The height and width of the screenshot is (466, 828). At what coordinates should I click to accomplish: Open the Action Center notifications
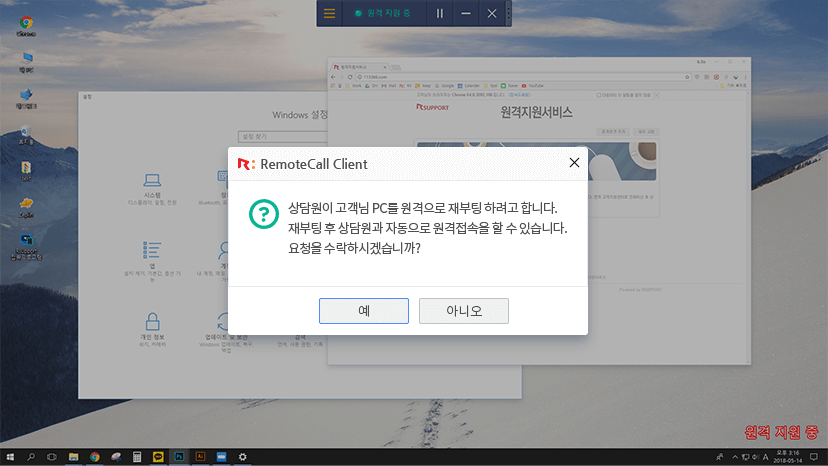tap(814, 457)
